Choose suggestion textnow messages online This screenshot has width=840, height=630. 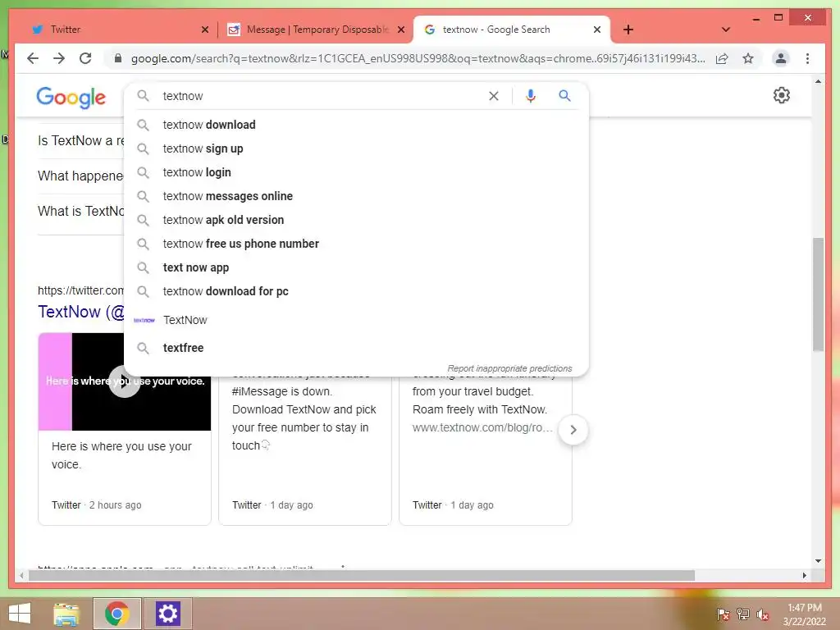click(x=356, y=196)
